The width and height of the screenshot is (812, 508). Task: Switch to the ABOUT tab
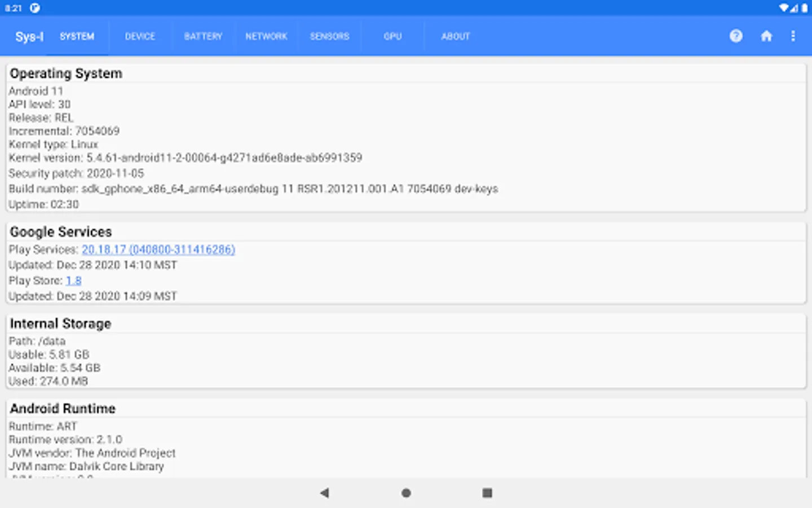tap(456, 36)
